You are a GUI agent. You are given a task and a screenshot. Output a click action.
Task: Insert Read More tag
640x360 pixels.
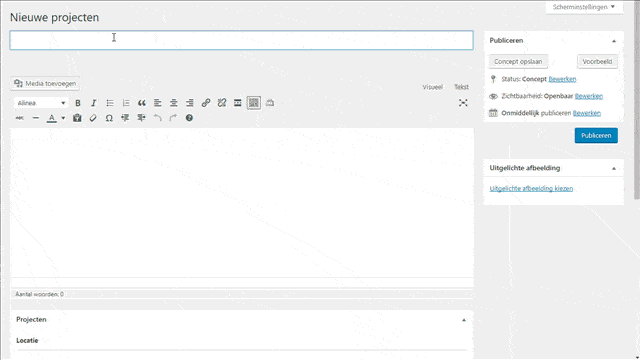[x=238, y=103]
